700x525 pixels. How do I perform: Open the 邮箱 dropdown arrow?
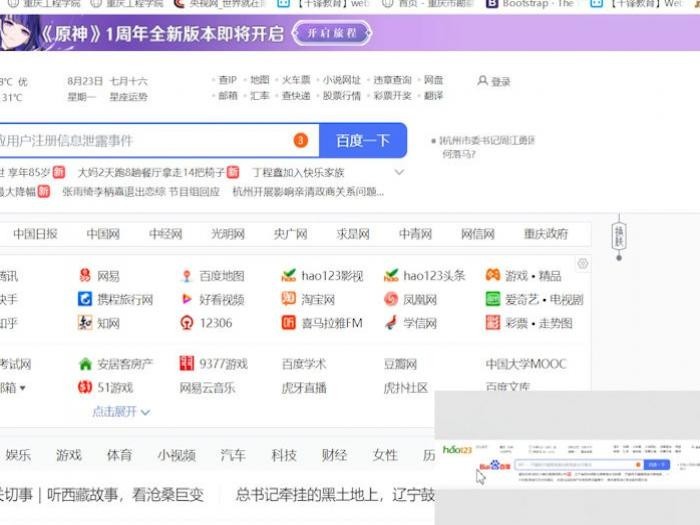[23, 388]
